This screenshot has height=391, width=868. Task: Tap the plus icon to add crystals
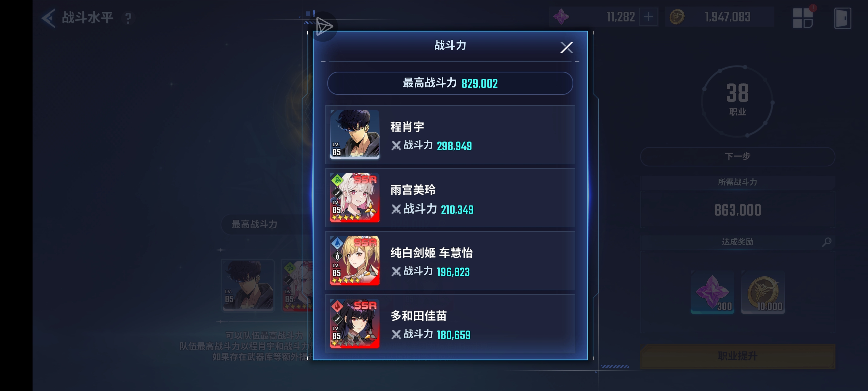point(648,17)
